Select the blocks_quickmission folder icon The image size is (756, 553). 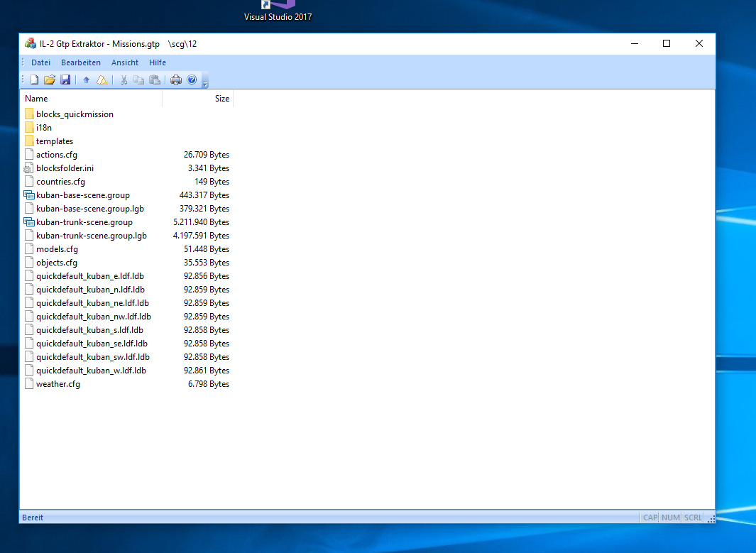29,114
